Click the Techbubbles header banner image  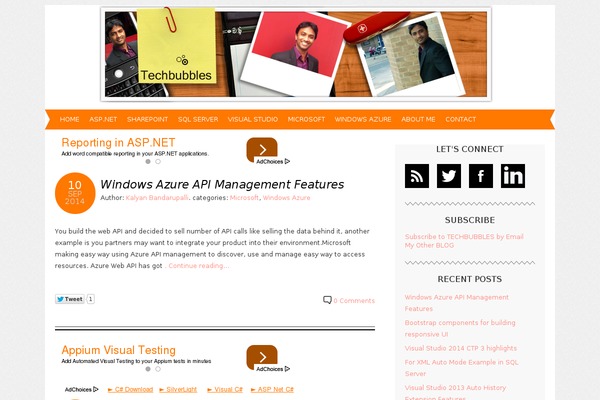click(x=296, y=54)
